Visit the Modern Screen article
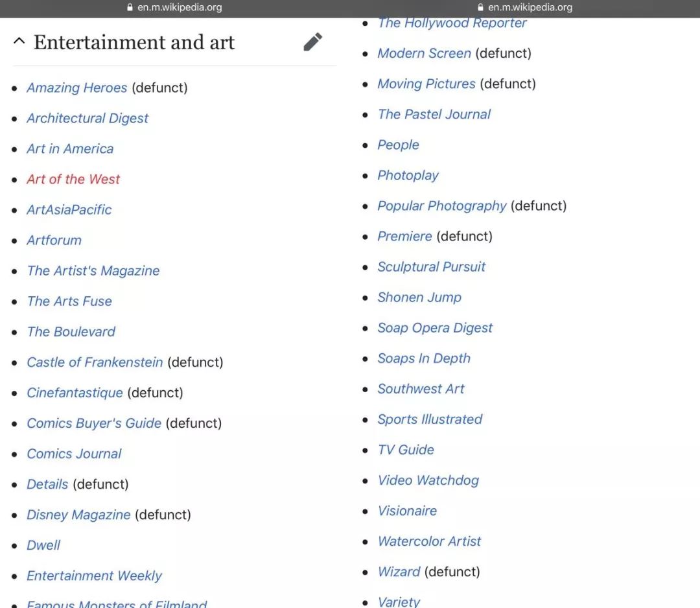This screenshot has width=700, height=608. pos(424,53)
